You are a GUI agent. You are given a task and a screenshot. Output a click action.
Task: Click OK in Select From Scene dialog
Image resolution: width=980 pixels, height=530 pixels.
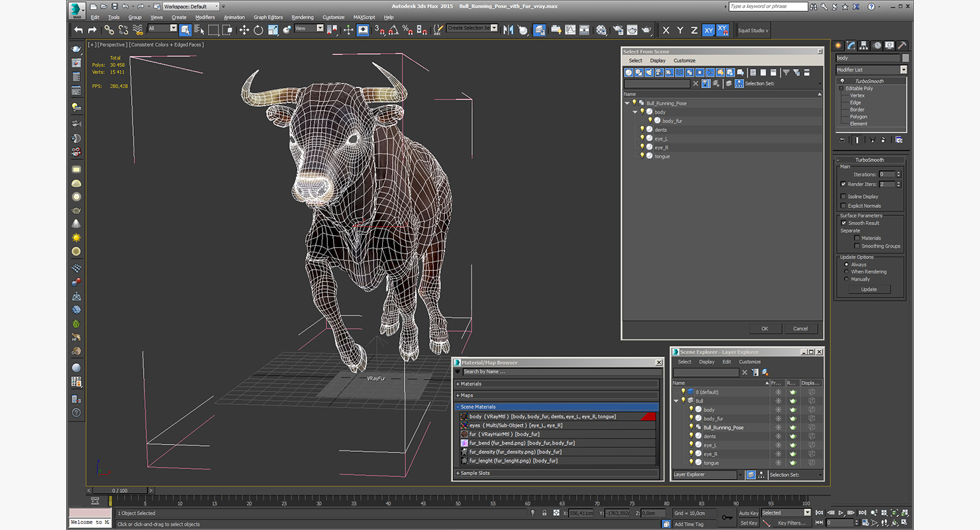[x=765, y=329]
